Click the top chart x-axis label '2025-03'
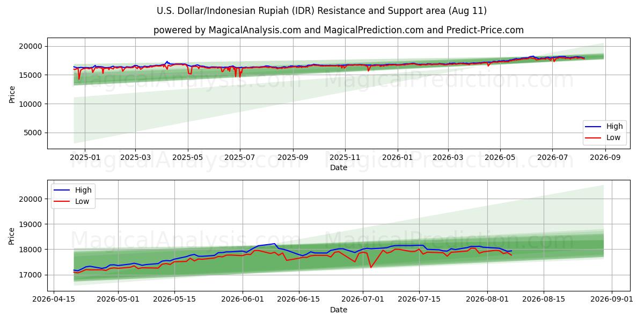This screenshot has width=644, height=322. [x=135, y=157]
